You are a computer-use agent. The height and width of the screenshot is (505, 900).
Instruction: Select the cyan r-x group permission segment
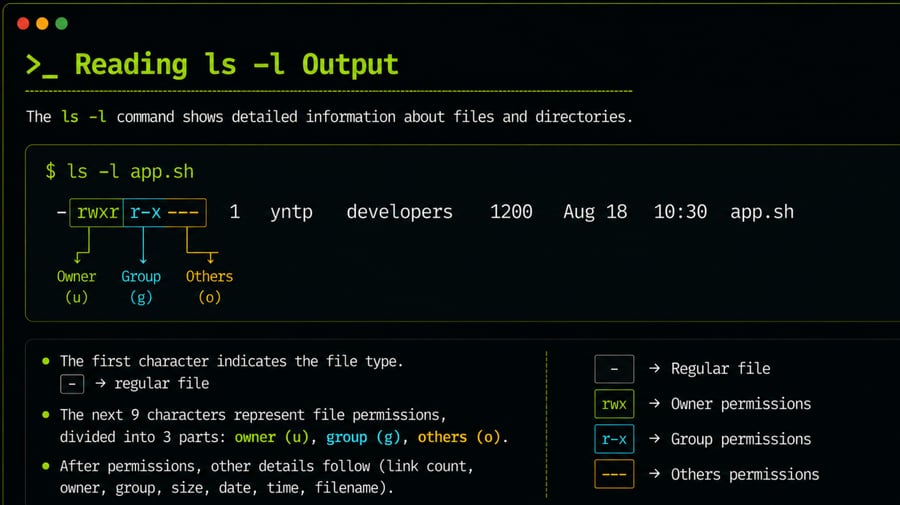145,212
